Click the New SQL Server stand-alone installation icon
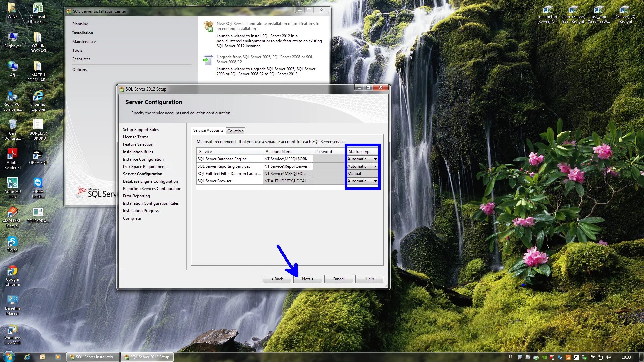 208,26
